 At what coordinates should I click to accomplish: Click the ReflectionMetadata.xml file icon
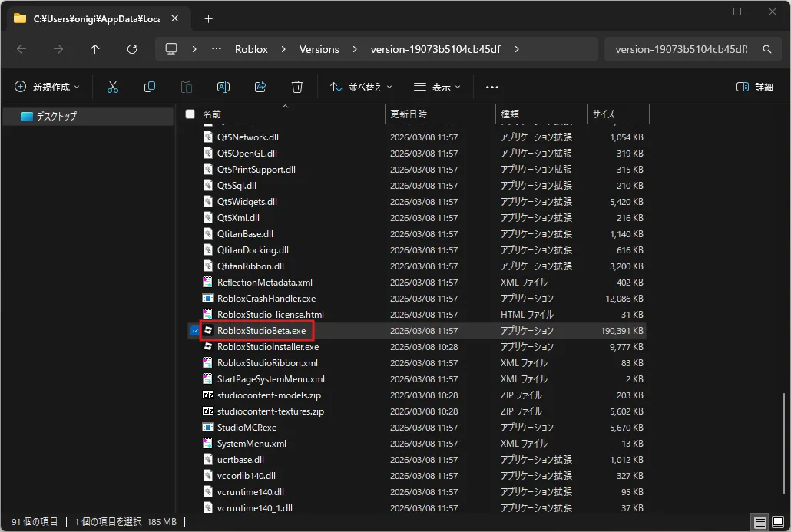208,282
